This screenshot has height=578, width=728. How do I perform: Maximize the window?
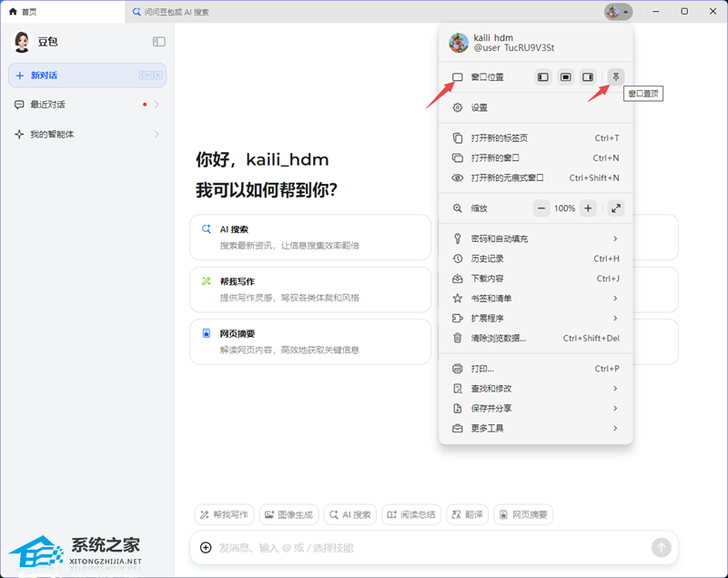coord(684,11)
